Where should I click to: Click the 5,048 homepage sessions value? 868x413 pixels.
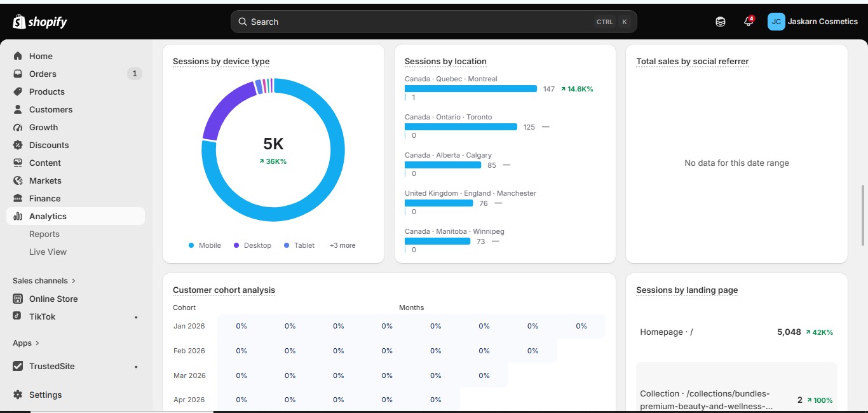(789, 332)
